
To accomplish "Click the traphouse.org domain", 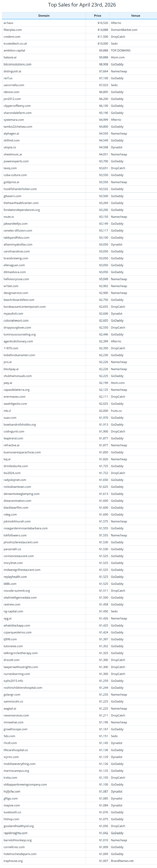I will (x=13, y=861).
